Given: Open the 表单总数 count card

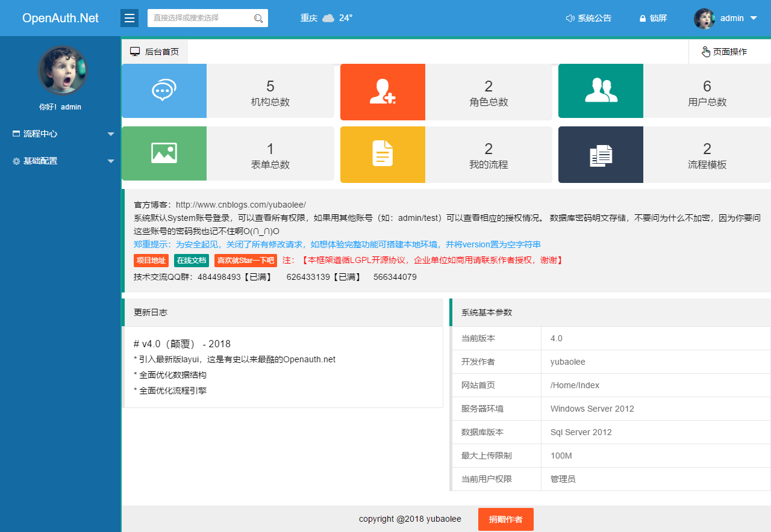Looking at the screenshot, I should [x=228, y=153].
